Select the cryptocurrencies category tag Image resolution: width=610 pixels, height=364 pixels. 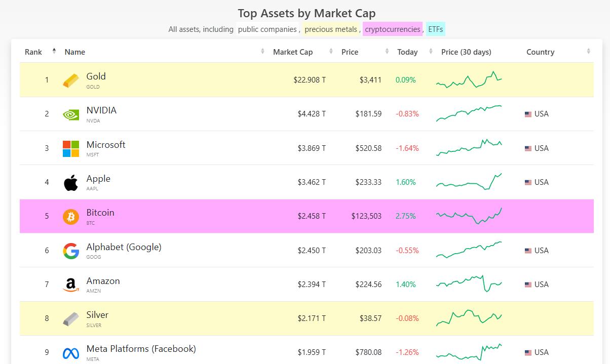(393, 29)
